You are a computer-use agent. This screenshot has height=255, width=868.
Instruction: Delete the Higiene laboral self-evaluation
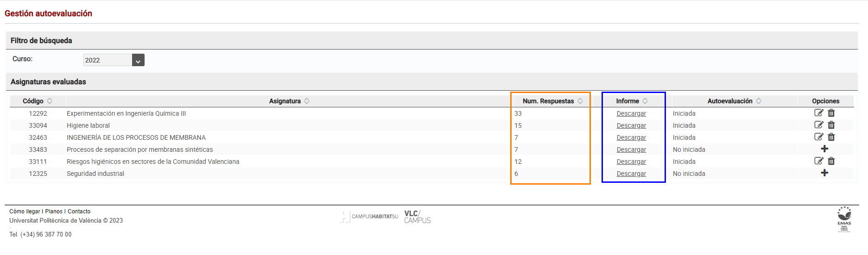(831, 124)
